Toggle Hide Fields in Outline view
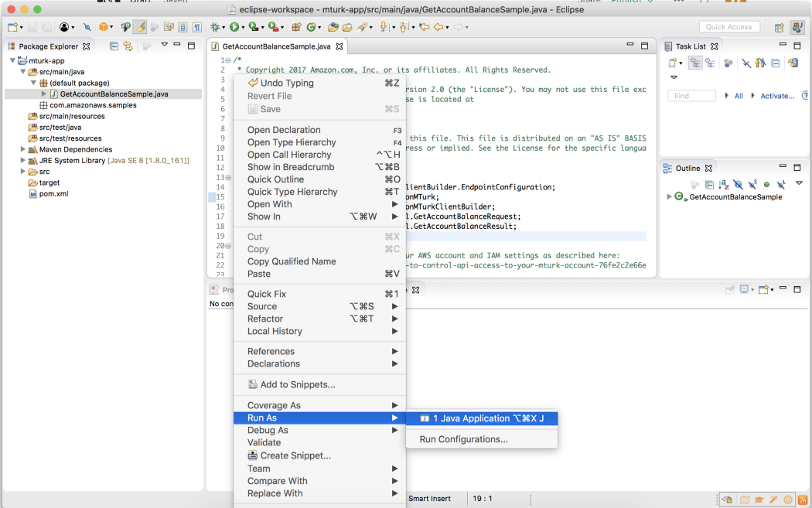Image resolution: width=812 pixels, height=508 pixels. pyautogui.click(x=738, y=184)
